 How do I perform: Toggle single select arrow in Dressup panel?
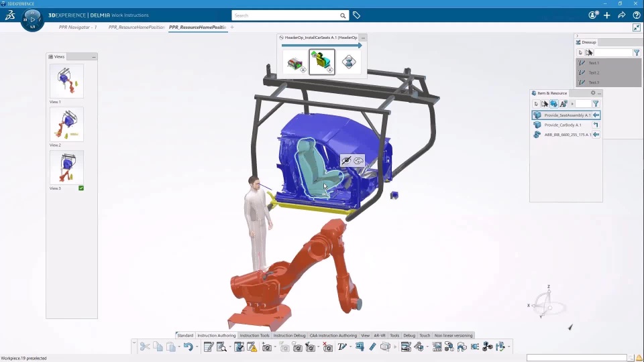point(580,52)
